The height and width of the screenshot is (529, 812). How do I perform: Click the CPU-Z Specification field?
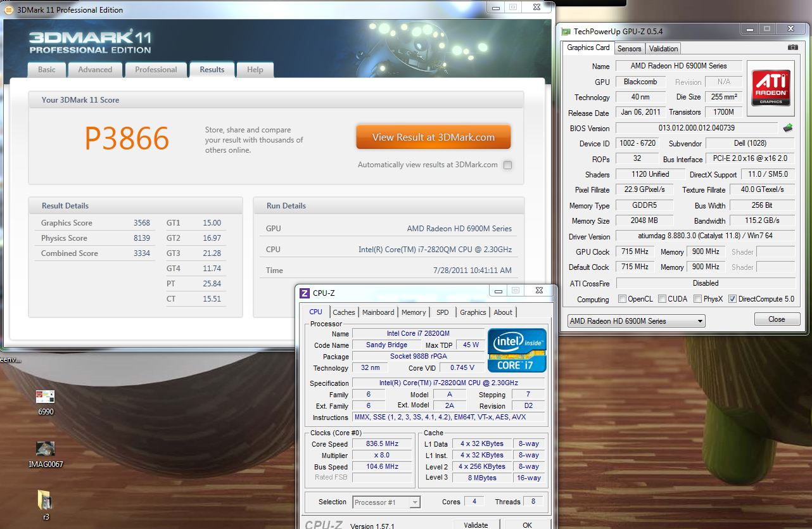(448, 383)
